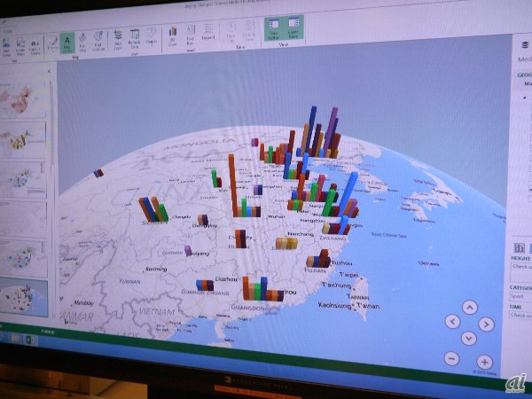Rotate the map with the right arrow
Viewport: 532px width, 399px height.
(x=486, y=325)
